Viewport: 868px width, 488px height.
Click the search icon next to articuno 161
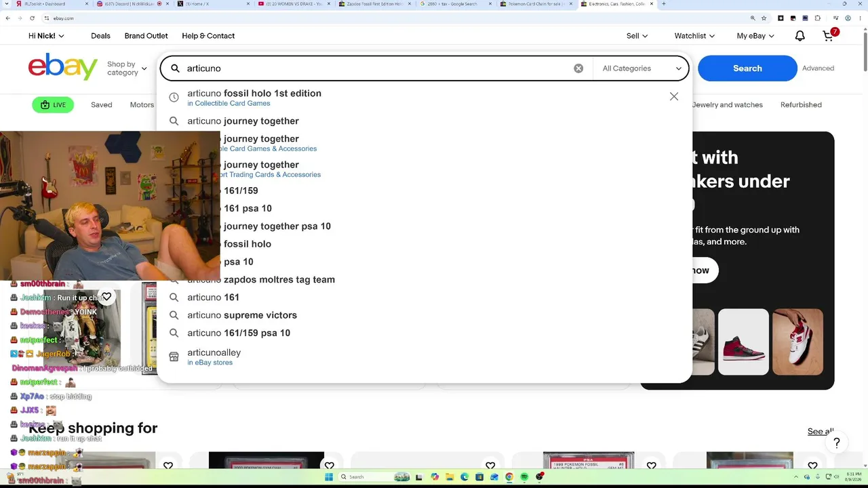[x=174, y=298]
